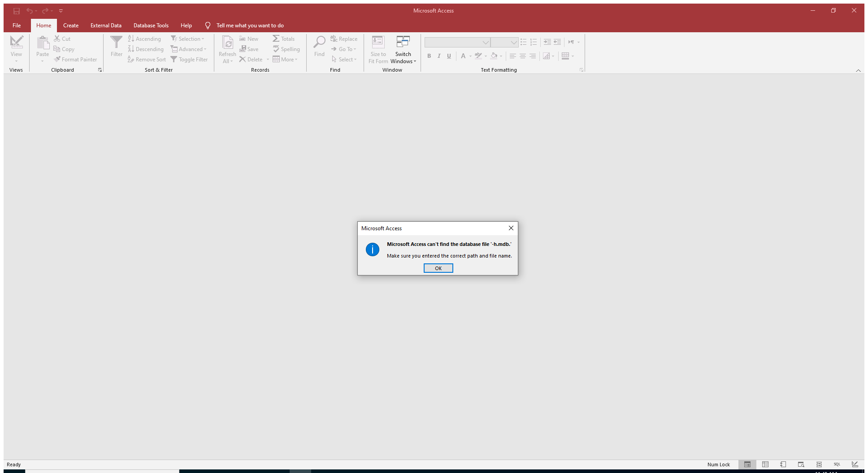
Task: Click the Font Color button
Action: click(x=463, y=56)
